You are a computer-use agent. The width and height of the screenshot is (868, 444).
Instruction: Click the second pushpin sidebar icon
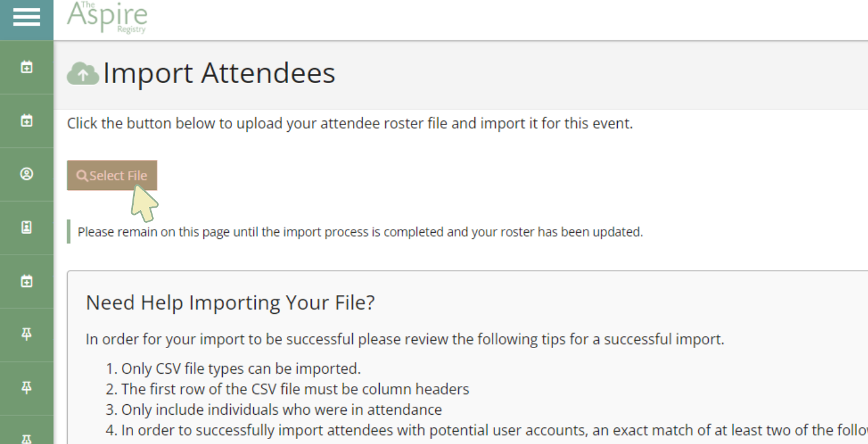tap(26, 388)
